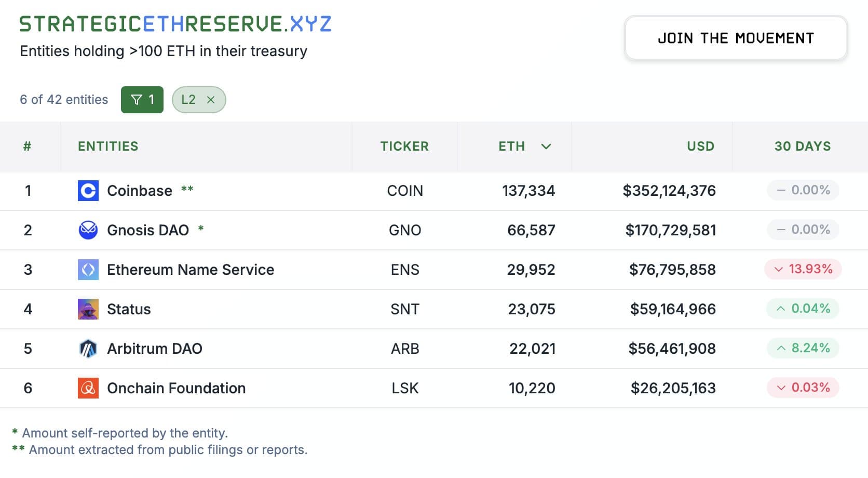Select the Onchain Foundation entity name
Image resolution: width=868 pixels, height=478 pixels.
[x=176, y=388]
